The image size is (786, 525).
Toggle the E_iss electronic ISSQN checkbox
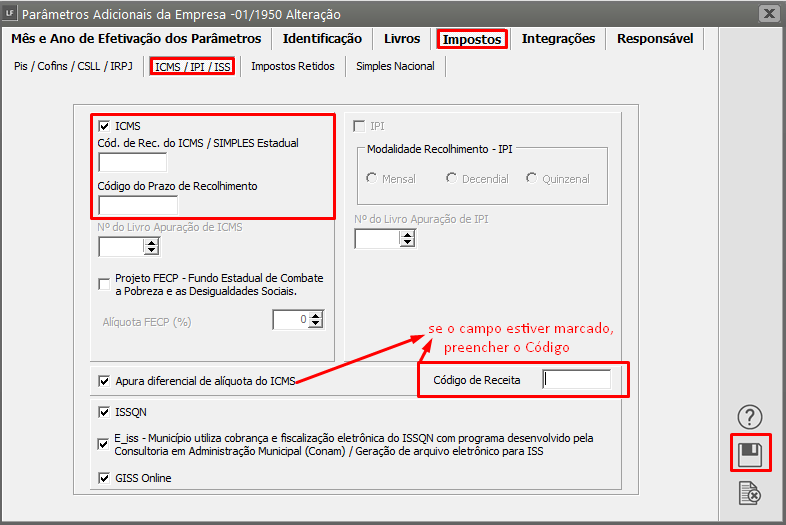tap(104, 444)
